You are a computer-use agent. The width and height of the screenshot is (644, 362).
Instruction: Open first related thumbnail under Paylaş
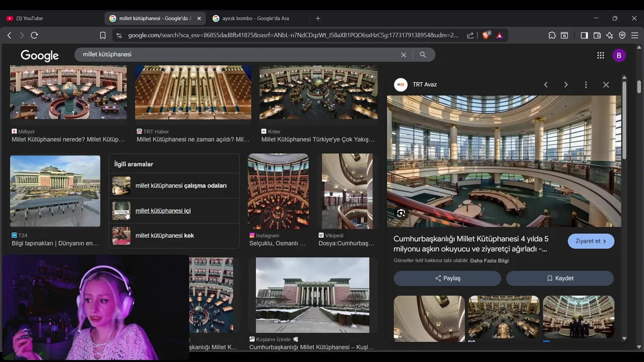[429, 319]
